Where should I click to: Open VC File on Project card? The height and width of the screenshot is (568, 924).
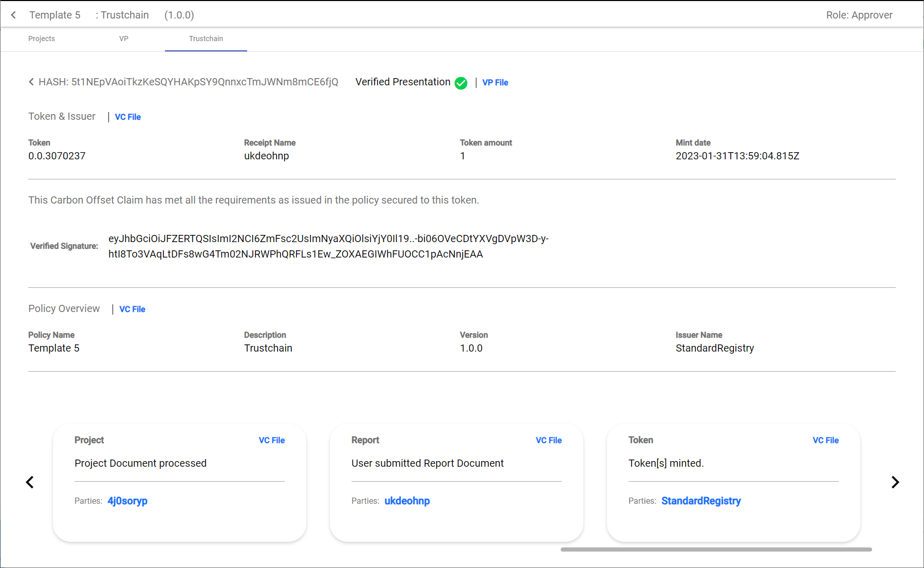click(x=271, y=441)
